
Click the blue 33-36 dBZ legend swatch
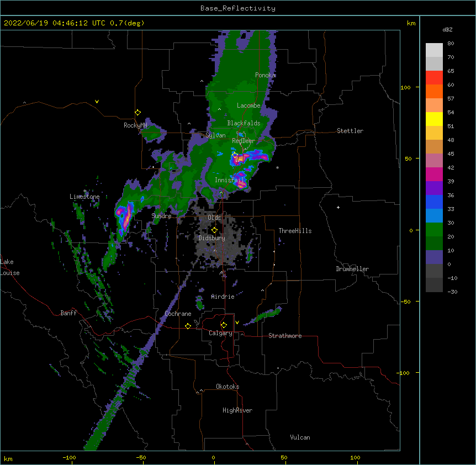[x=434, y=202]
